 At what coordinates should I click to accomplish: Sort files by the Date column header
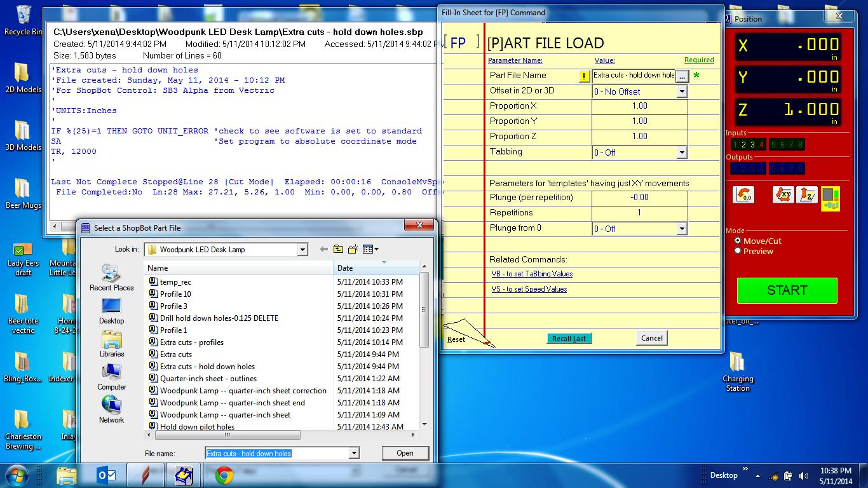pyautogui.click(x=376, y=268)
